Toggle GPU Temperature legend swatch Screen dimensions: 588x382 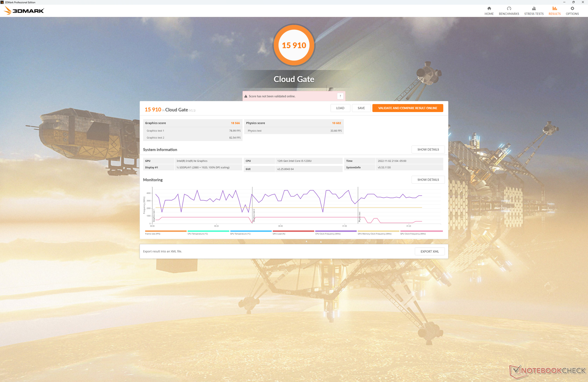click(251, 231)
